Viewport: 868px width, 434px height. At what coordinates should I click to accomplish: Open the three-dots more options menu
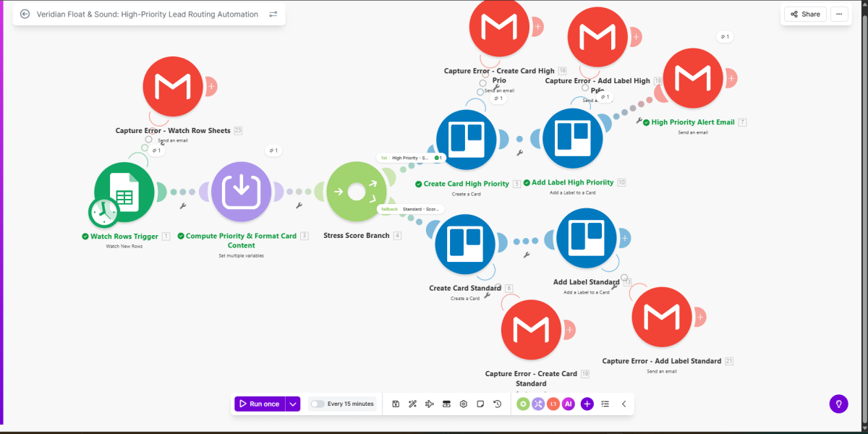coord(839,14)
